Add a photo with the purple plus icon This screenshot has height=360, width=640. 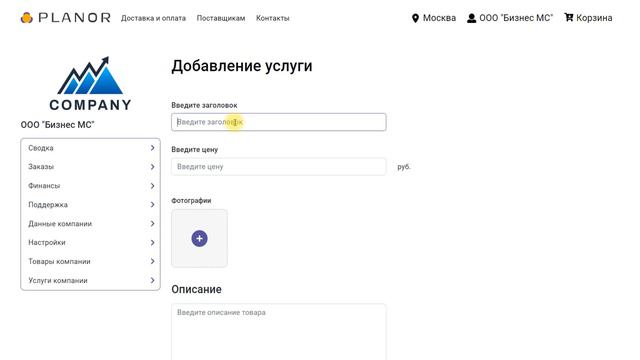(x=199, y=238)
